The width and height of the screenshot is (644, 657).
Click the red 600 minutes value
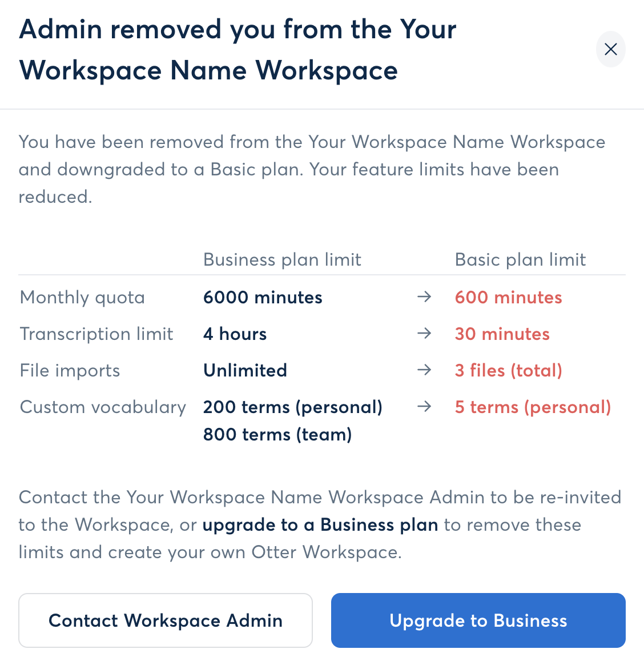click(x=508, y=297)
